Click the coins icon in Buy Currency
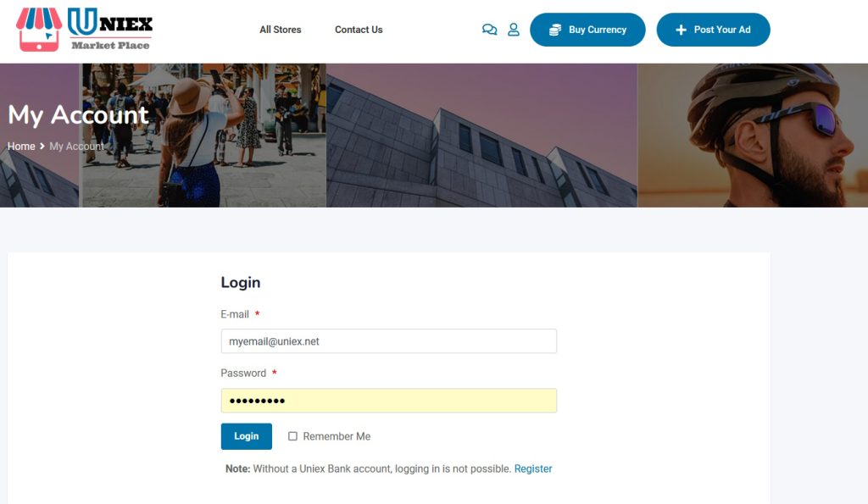The width and height of the screenshot is (868, 504). pyautogui.click(x=555, y=30)
